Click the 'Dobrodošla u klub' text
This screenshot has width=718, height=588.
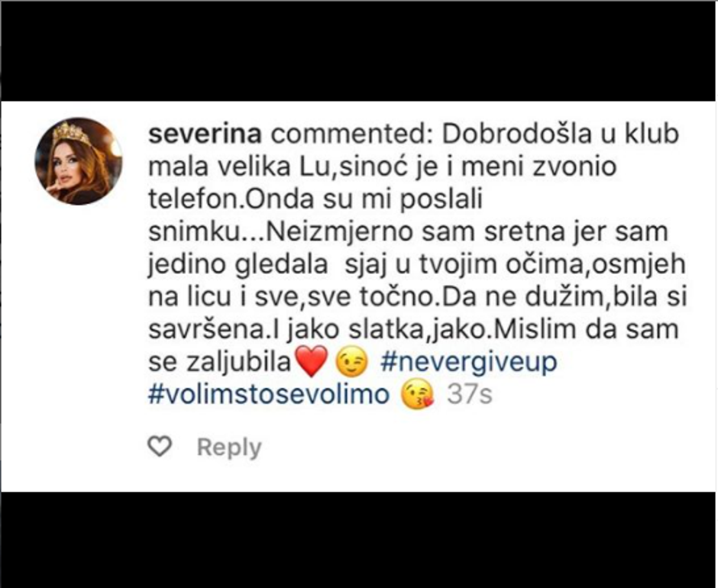point(560,134)
